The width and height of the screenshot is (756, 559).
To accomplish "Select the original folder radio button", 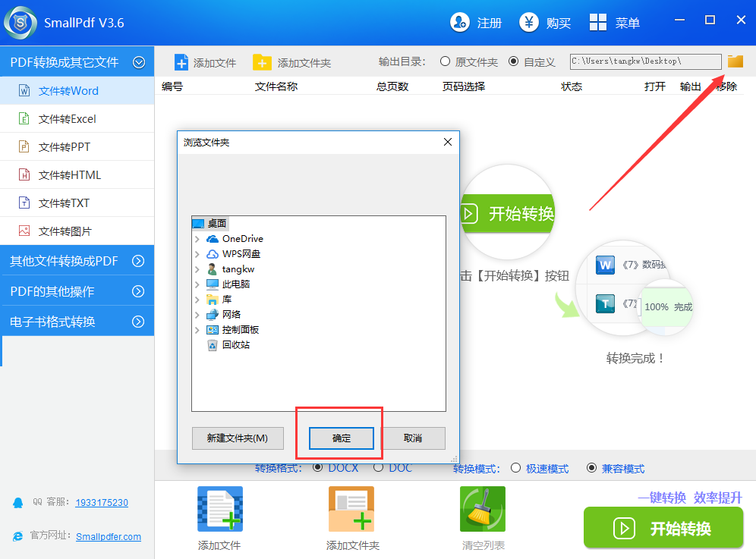I will pyautogui.click(x=446, y=62).
